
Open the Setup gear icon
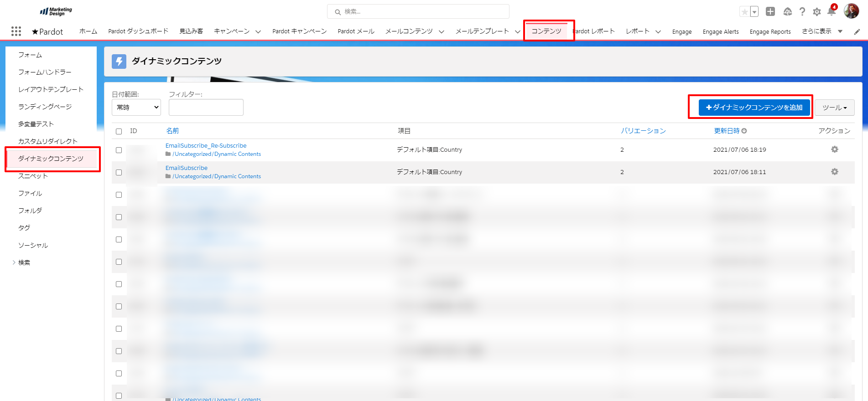point(816,12)
